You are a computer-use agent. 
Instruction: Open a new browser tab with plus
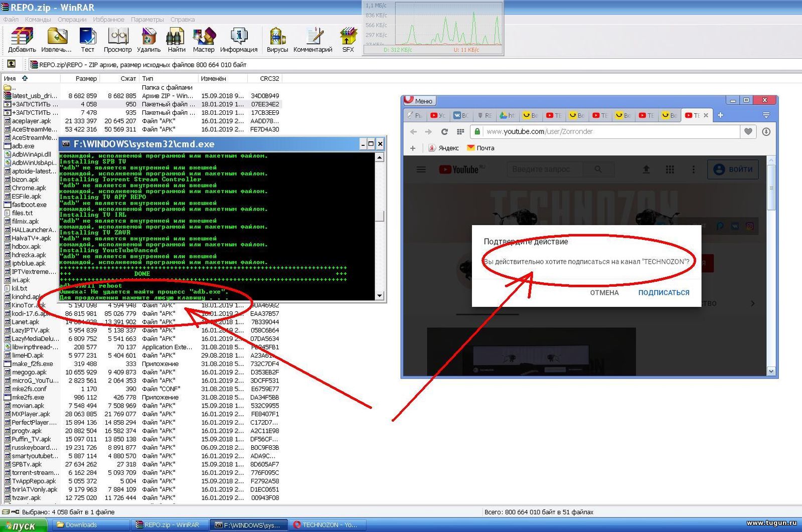720,115
